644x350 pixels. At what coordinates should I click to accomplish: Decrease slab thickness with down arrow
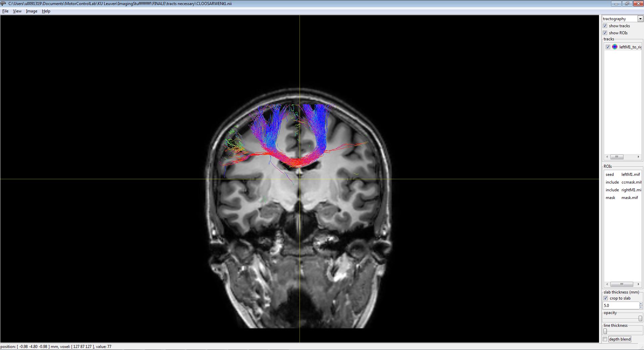(x=641, y=307)
